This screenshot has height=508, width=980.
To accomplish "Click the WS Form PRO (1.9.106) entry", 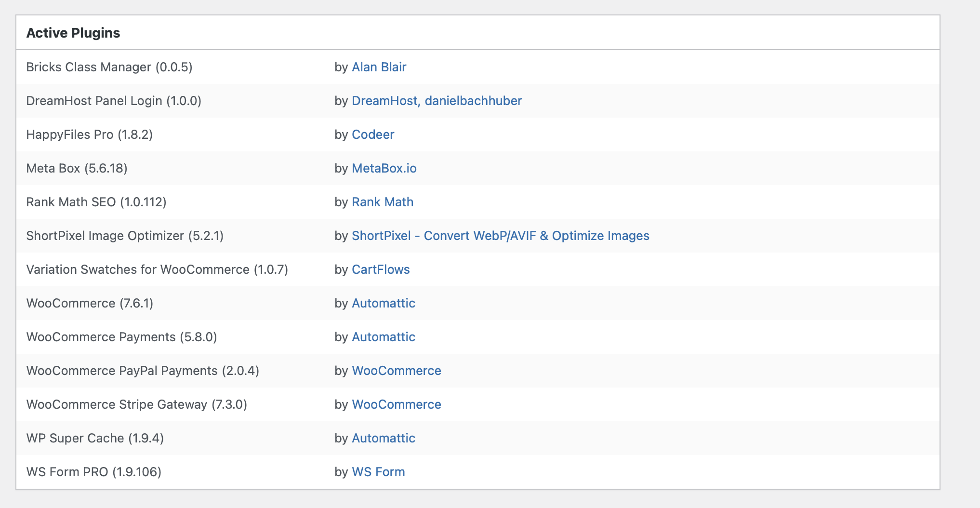I will pos(94,472).
